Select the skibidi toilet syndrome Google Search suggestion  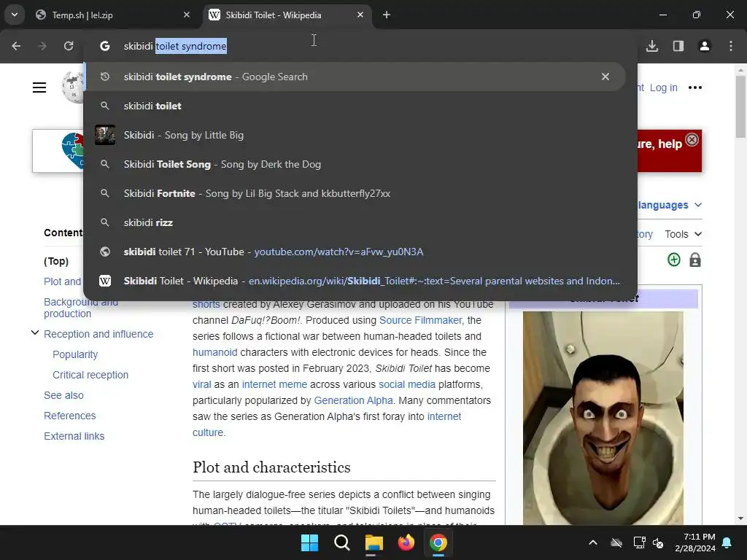click(x=355, y=77)
